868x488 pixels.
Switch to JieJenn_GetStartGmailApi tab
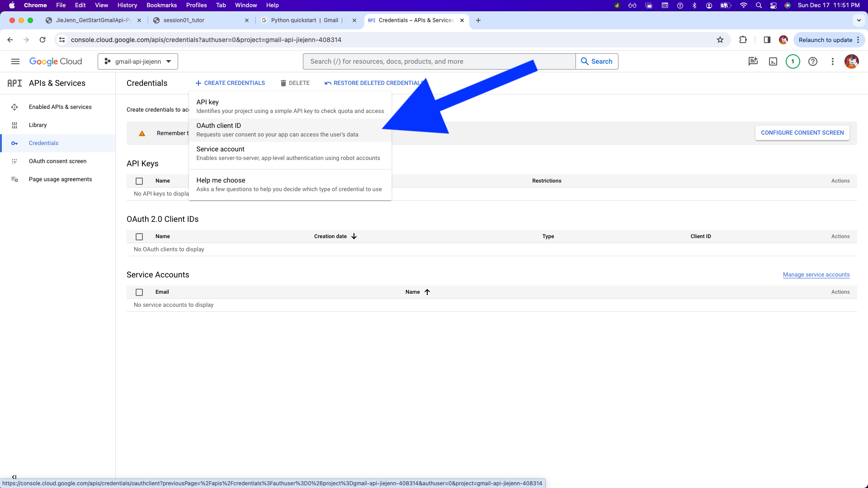(93, 20)
